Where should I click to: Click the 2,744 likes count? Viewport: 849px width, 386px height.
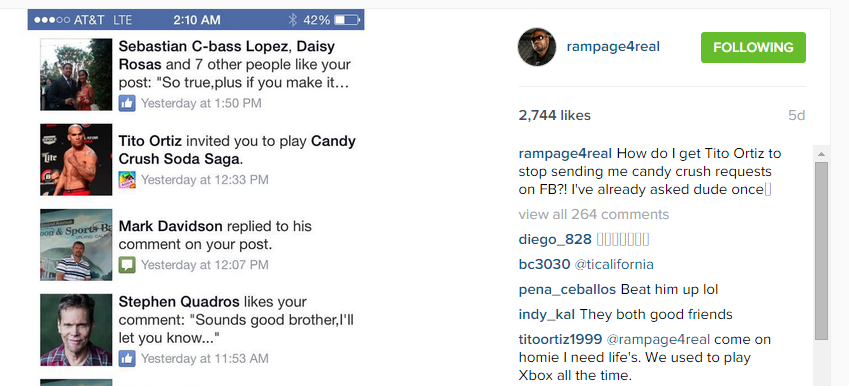pos(554,115)
